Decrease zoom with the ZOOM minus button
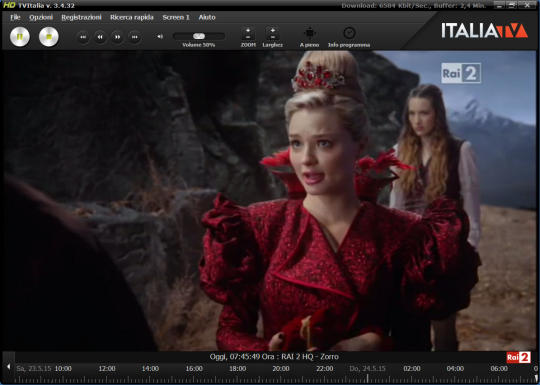Screen dimensions: 540x385 (x=248, y=37)
